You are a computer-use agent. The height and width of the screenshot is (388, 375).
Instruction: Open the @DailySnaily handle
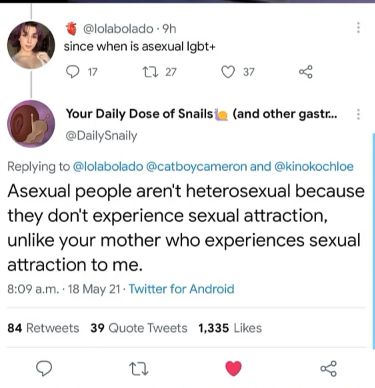[x=101, y=136]
